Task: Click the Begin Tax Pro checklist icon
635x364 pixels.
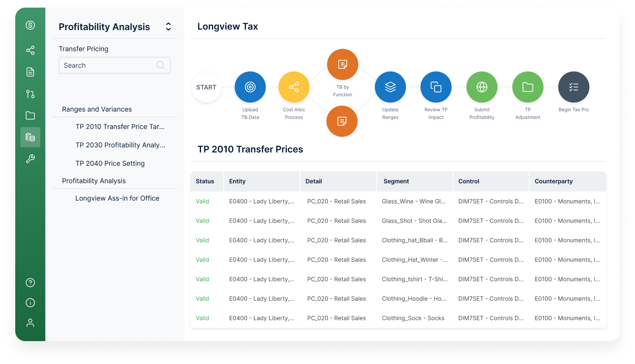Action: pyautogui.click(x=574, y=87)
